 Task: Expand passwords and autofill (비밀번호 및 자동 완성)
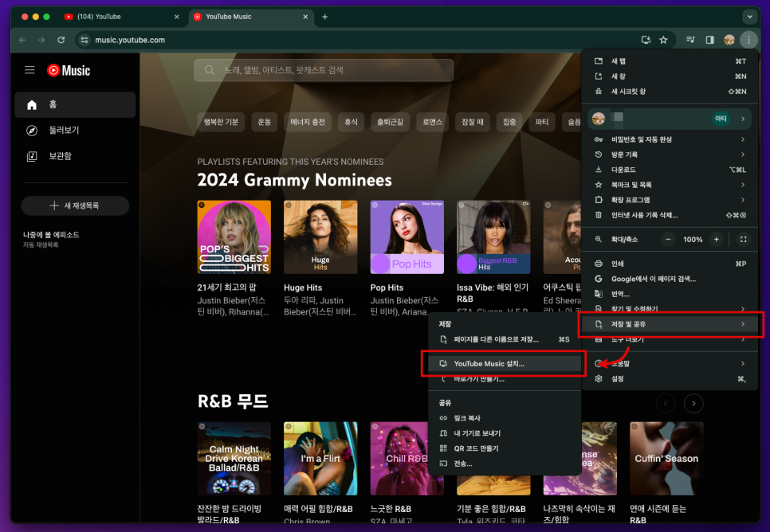pos(670,139)
